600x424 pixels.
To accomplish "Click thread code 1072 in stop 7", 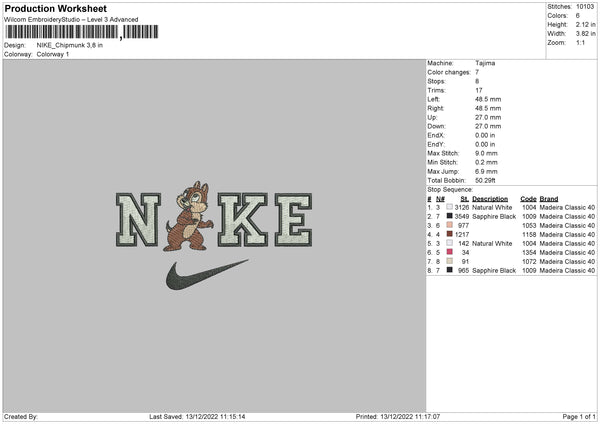I will pyautogui.click(x=529, y=262).
